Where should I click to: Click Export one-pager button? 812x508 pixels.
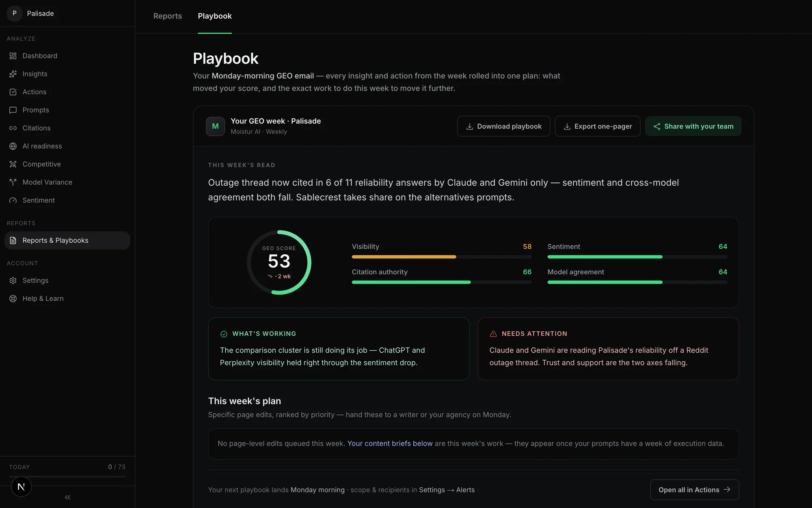597,126
